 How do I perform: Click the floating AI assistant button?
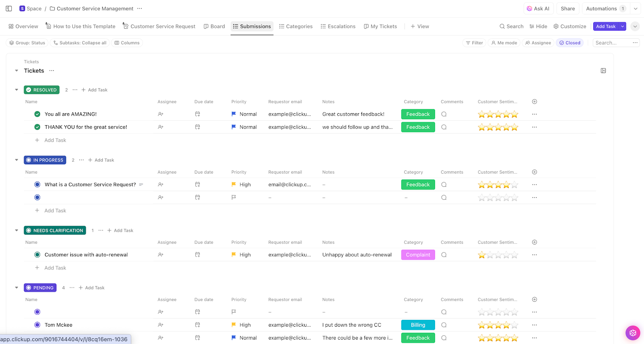pyautogui.click(x=632, y=333)
